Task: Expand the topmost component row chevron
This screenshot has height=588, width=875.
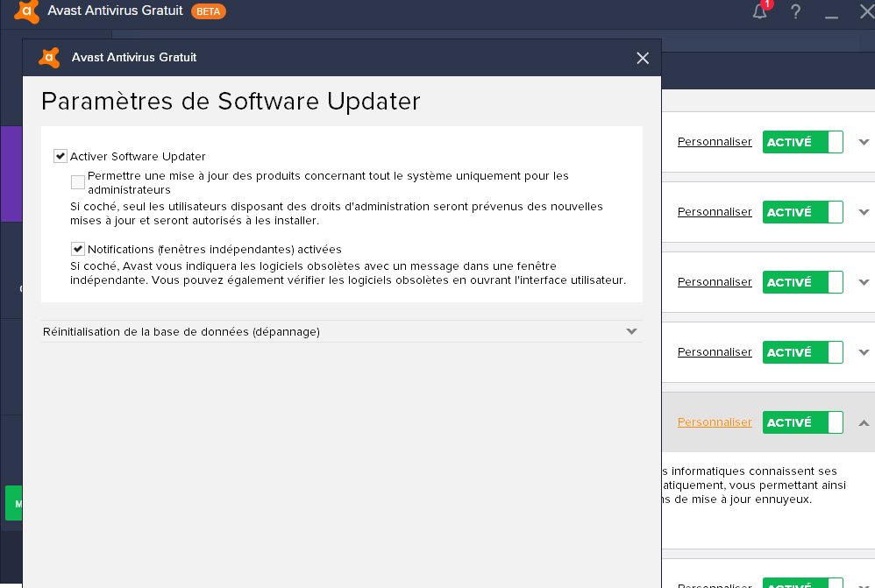Action: click(864, 142)
